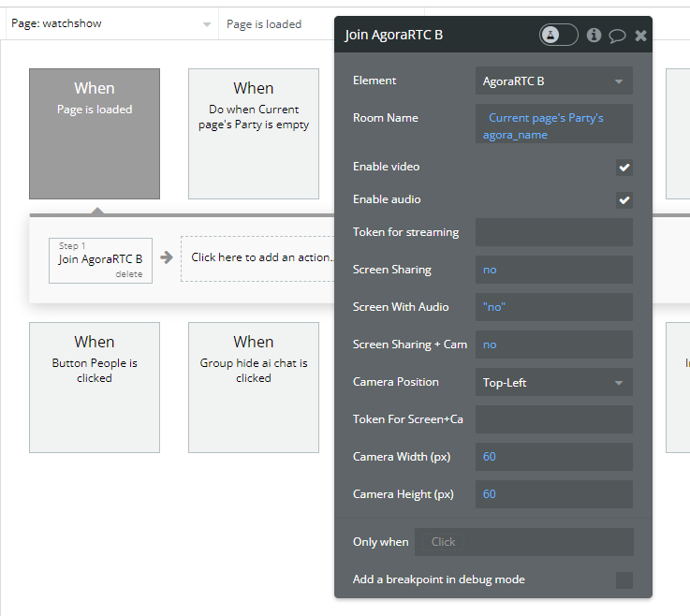Uncheck the Enable video checkbox
690x616 pixels.
pyautogui.click(x=624, y=168)
